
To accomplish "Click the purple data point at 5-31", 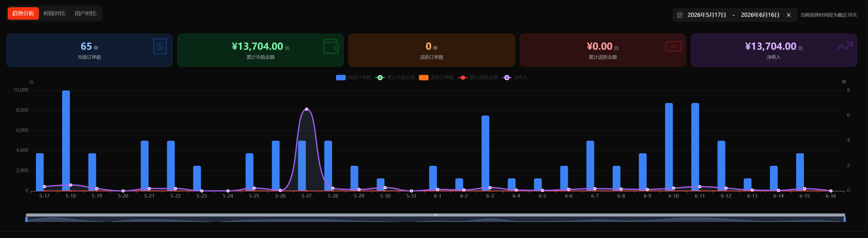I will [x=411, y=191].
